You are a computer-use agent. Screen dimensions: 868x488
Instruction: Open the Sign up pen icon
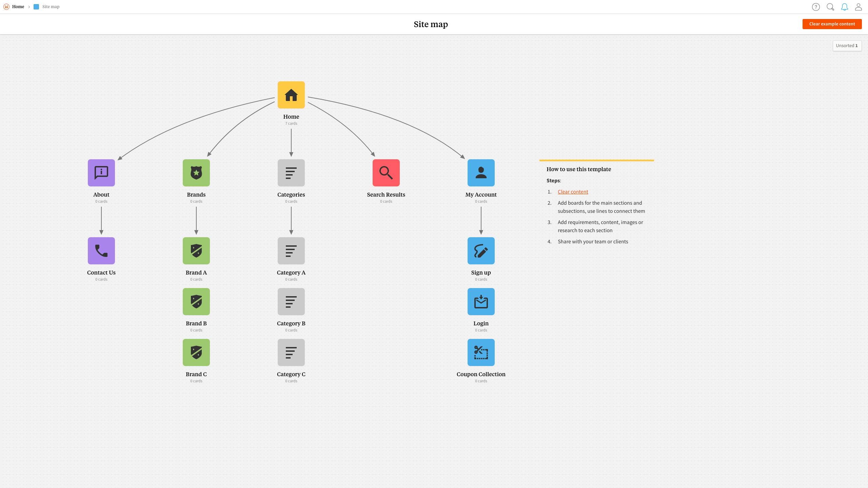(481, 251)
